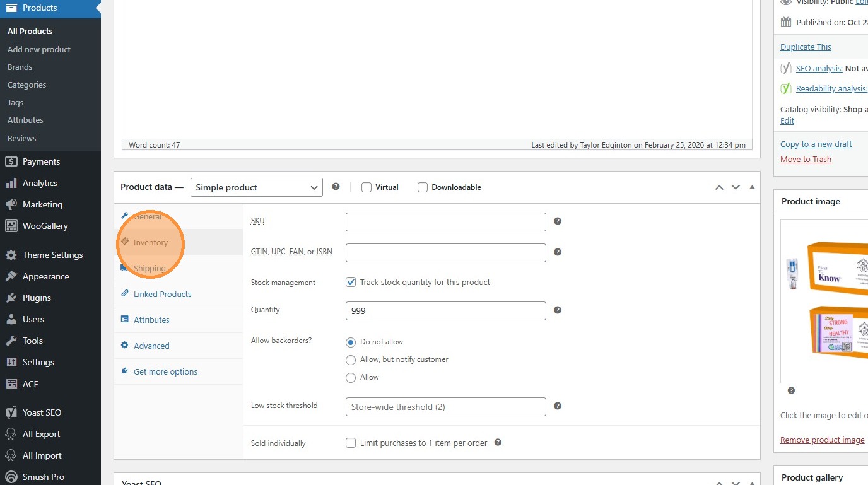Click help icon beside Low stock threshold

[x=558, y=406]
